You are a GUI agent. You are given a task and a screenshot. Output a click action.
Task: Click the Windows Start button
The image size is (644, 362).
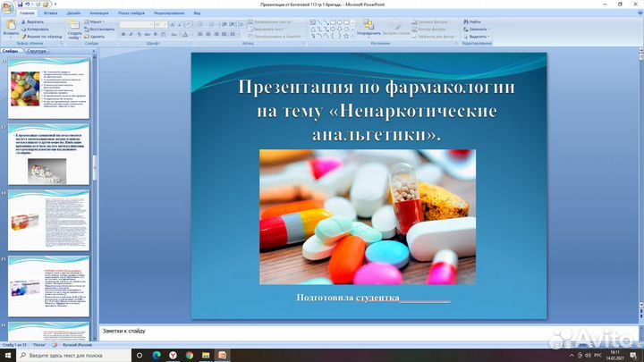(x=8, y=355)
